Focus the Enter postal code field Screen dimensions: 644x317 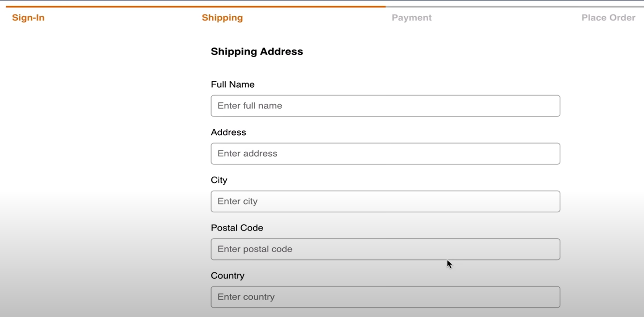pyautogui.click(x=385, y=249)
